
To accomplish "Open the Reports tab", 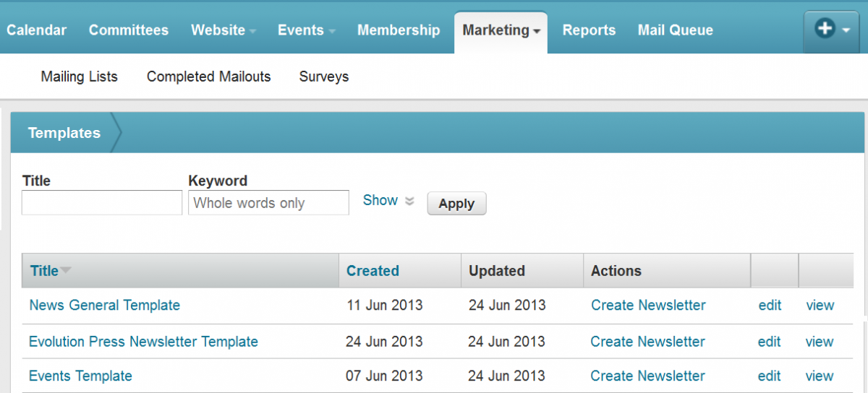I will click(589, 30).
